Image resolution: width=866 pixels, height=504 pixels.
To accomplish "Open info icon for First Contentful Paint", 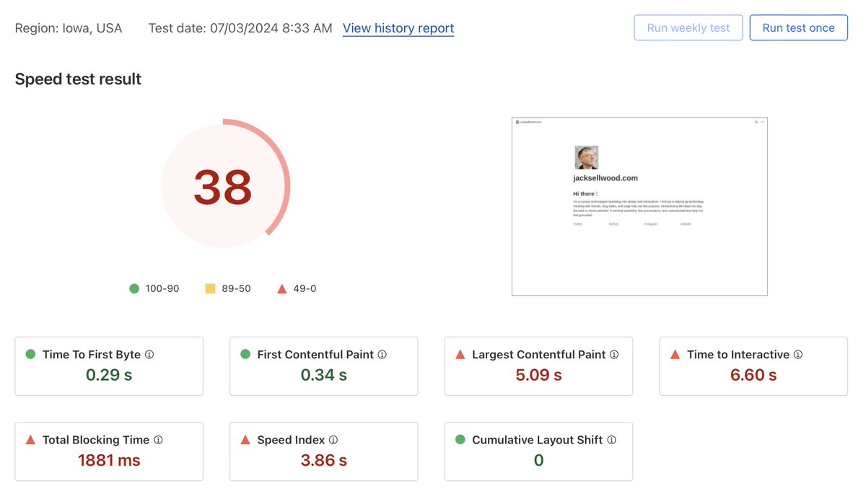I will pos(382,355).
